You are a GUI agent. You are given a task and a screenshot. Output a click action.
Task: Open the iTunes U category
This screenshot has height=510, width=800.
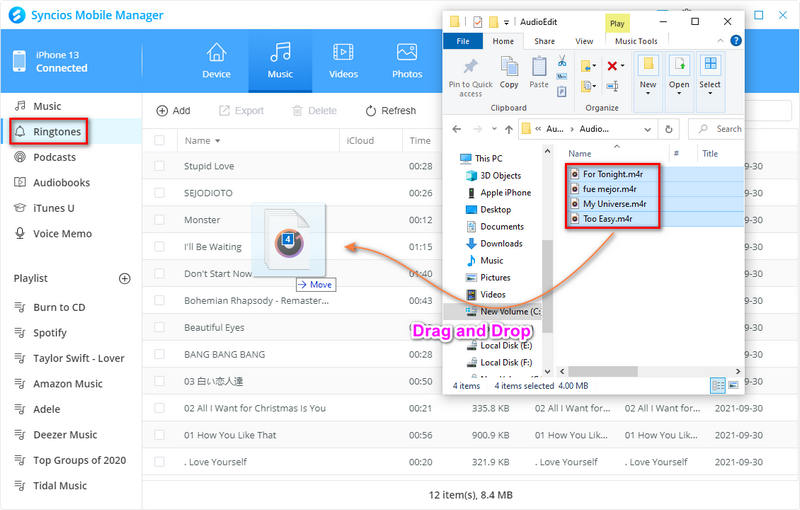click(x=54, y=208)
